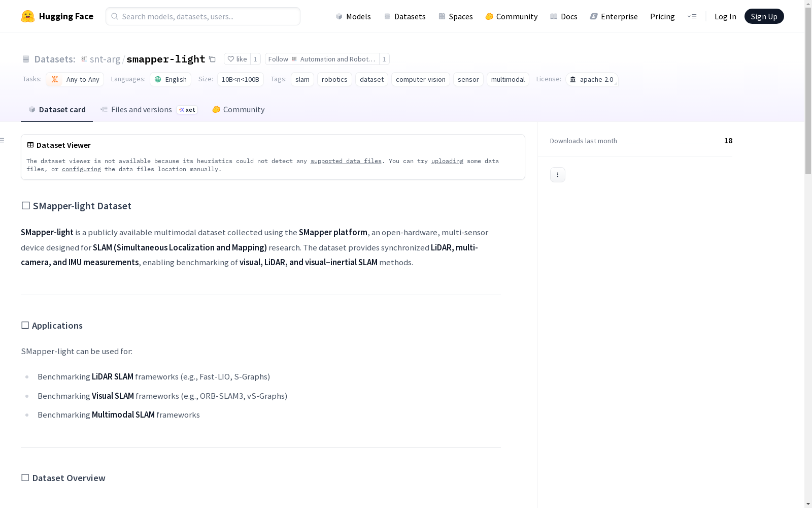This screenshot has width=812, height=508.
Task: Open the Datasets navigation item
Action: point(404,16)
